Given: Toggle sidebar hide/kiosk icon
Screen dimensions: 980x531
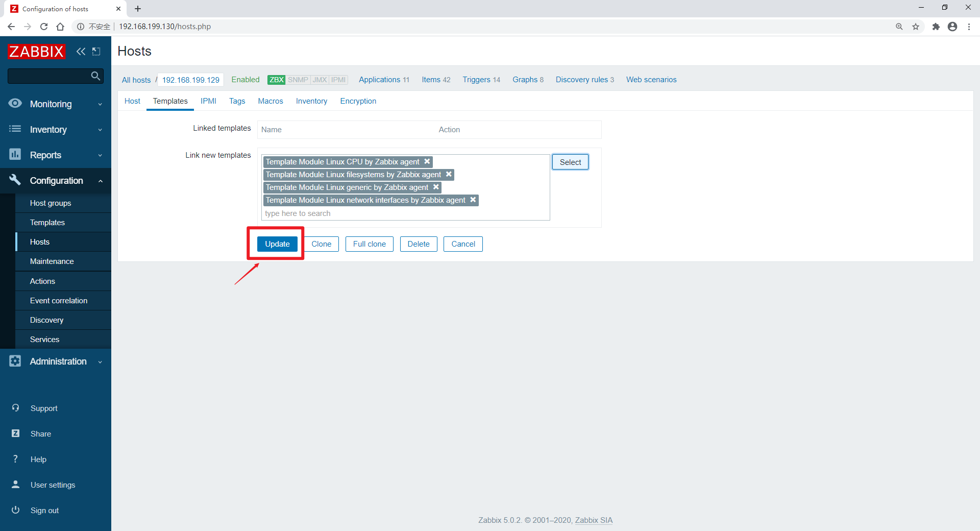Looking at the screenshot, I should [x=96, y=51].
